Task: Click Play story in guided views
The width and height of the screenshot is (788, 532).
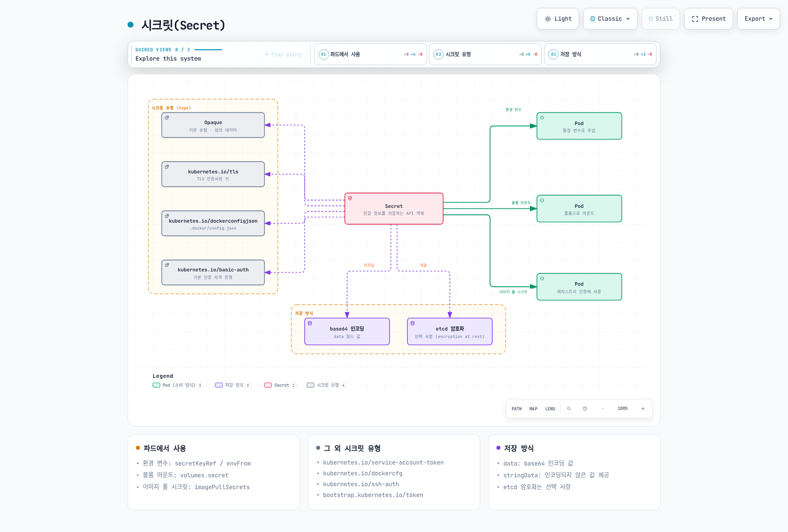Action: pos(283,55)
